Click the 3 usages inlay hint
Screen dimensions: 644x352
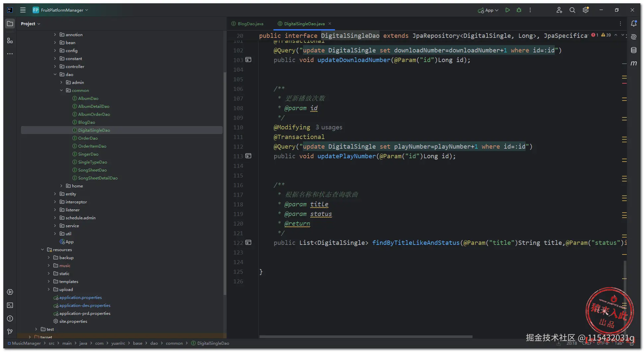point(329,127)
